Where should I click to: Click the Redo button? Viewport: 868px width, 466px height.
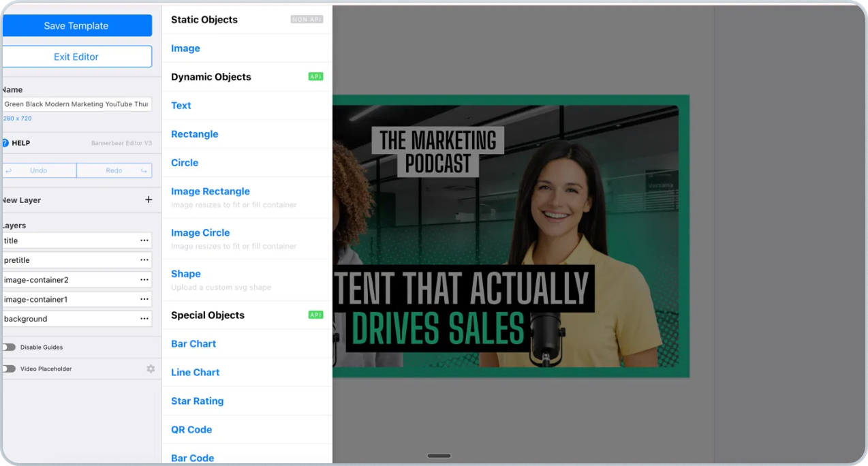tap(114, 170)
